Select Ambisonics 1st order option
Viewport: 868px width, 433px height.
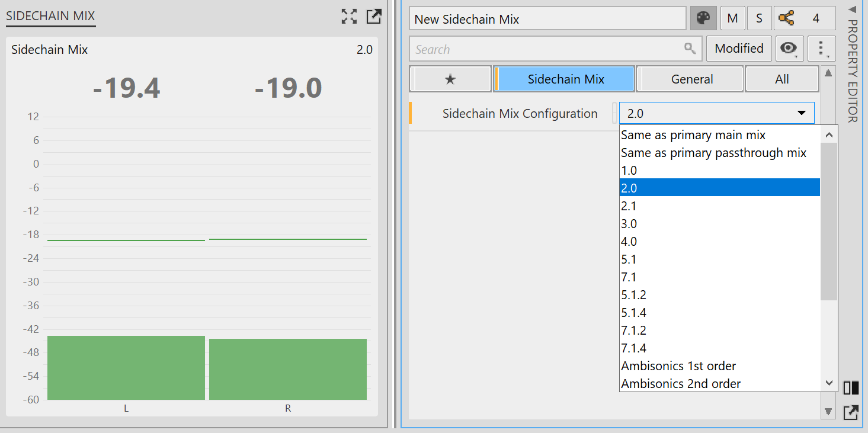678,366
